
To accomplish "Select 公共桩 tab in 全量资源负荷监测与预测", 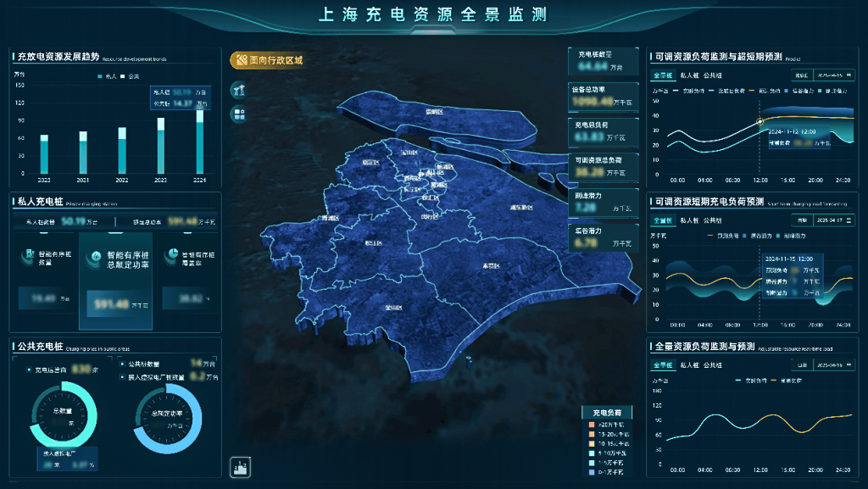I will coord(713,365).
